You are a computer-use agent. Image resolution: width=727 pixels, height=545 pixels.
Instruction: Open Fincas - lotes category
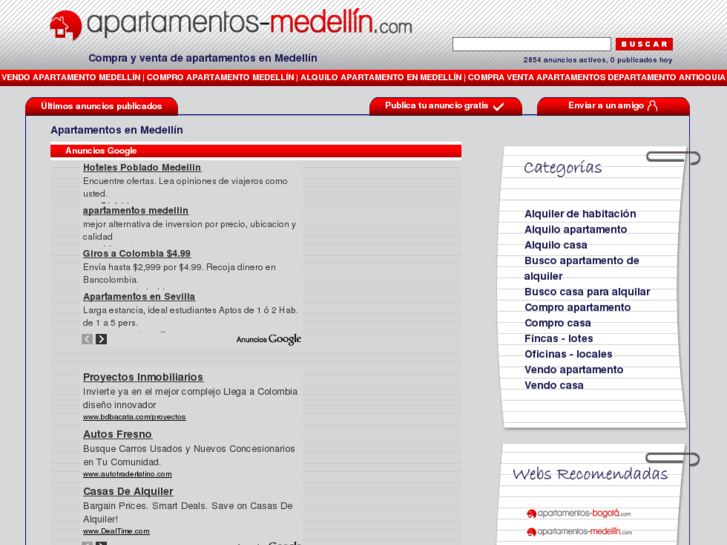click(x=559, y=339)
